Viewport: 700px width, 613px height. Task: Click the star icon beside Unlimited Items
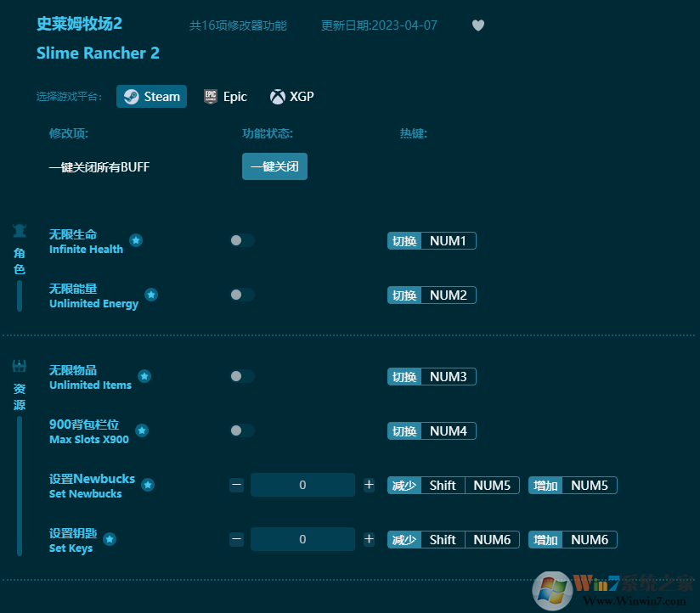pos(144,377)
